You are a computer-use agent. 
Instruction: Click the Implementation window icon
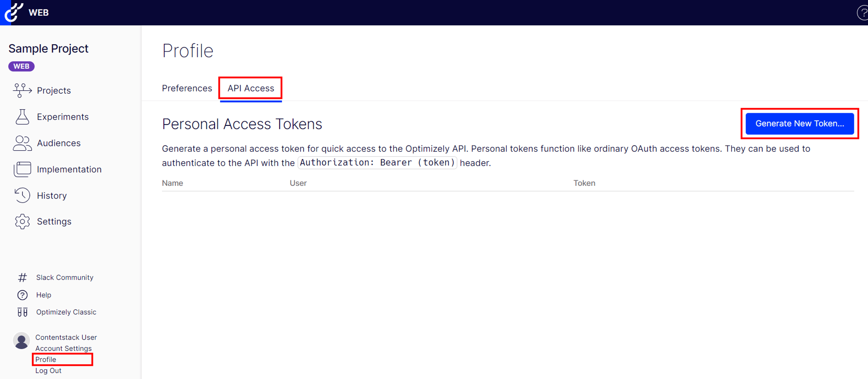pyautogui.click(x=22, y=169)
